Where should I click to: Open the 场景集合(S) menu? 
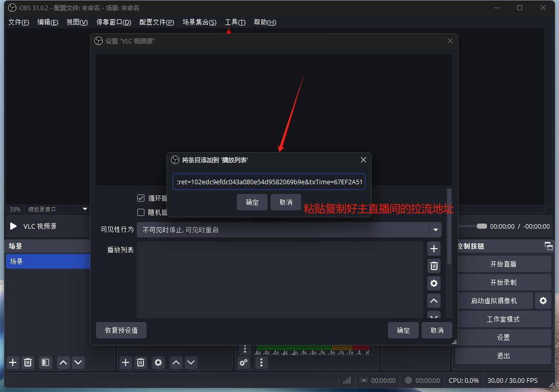[x=199, y=22]
